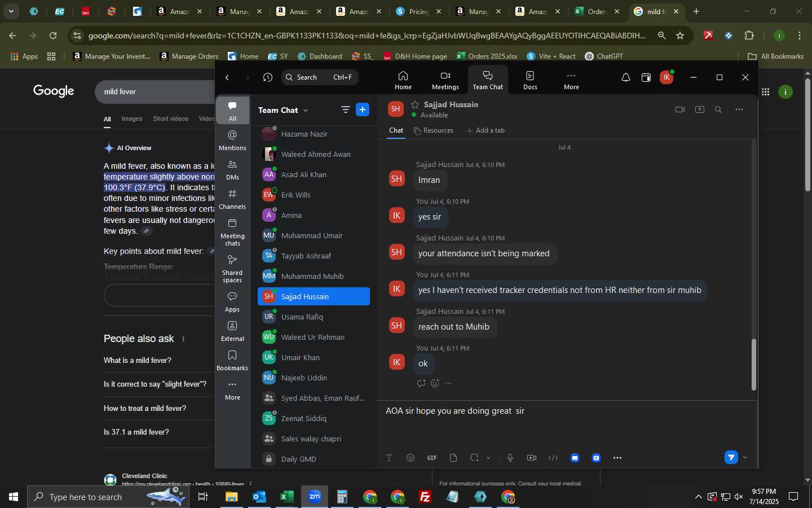Viewport: 812px width, 508px height.
Task: Open chat with Waleed Ahmed Awan
Action: pyautogui.click(x=314, y=154)
